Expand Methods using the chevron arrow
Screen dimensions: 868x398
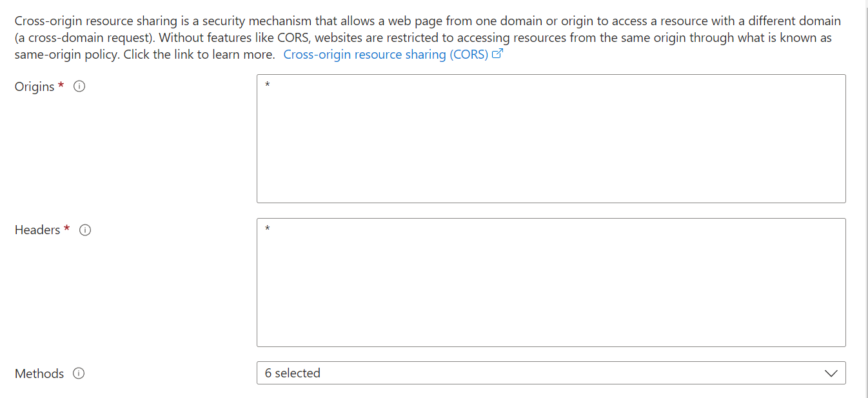tap(831, 373)
